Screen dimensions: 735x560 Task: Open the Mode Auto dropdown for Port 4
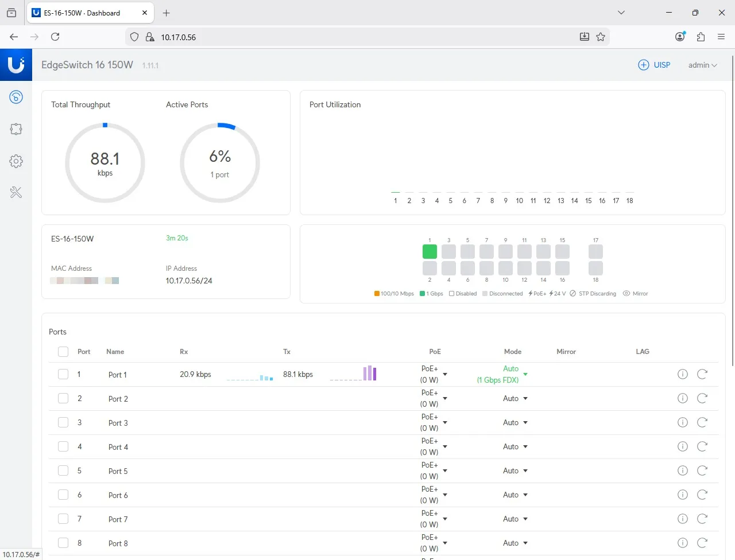click(x=525, y=446)
